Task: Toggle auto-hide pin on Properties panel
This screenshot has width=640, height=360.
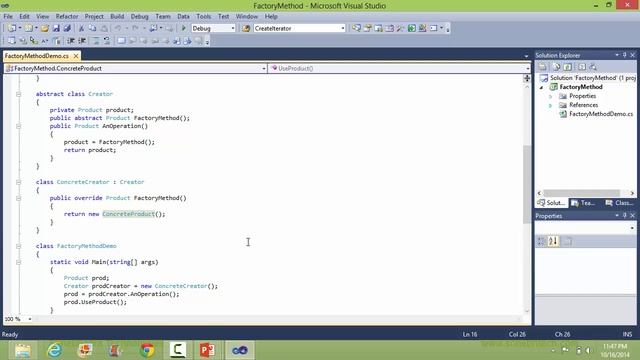Action: (x=624, y=216)
